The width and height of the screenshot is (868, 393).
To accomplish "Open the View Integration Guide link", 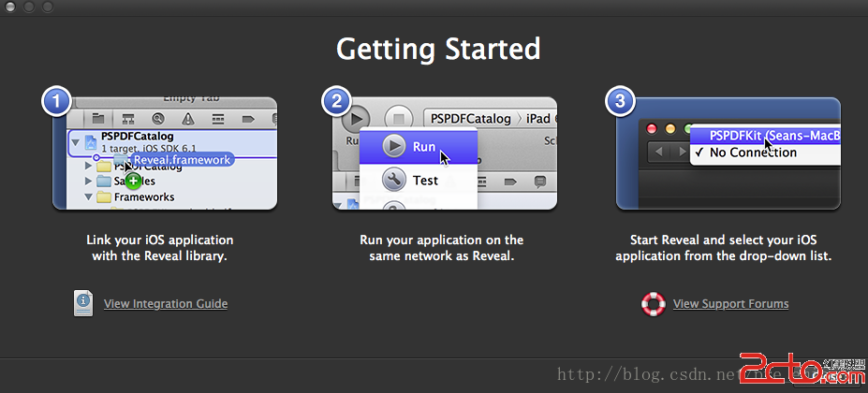I will pos(166,304).
